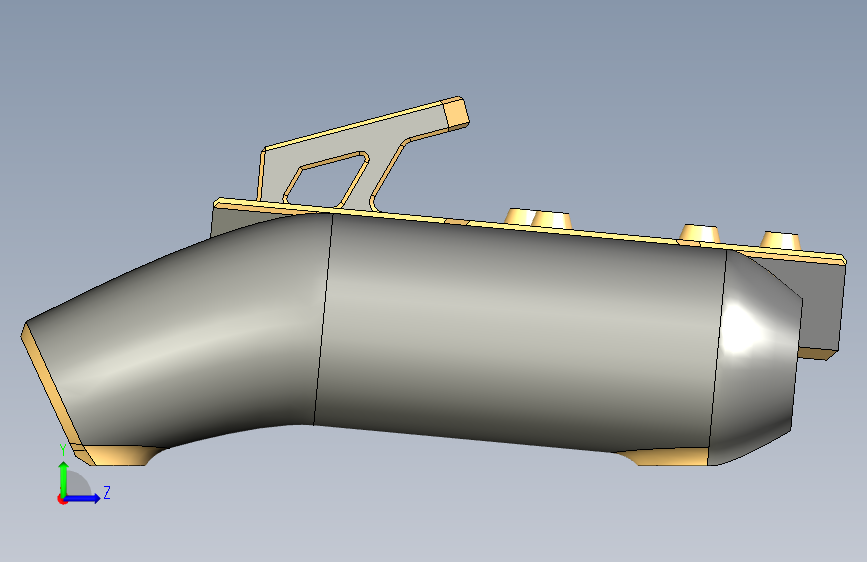Click the blue Z axis arrow of triad
Viewport: 867px width, 562px height.
pos(83,498)
